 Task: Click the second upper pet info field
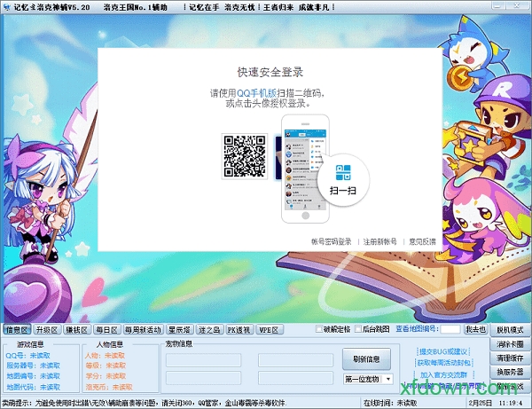[295, 360]
